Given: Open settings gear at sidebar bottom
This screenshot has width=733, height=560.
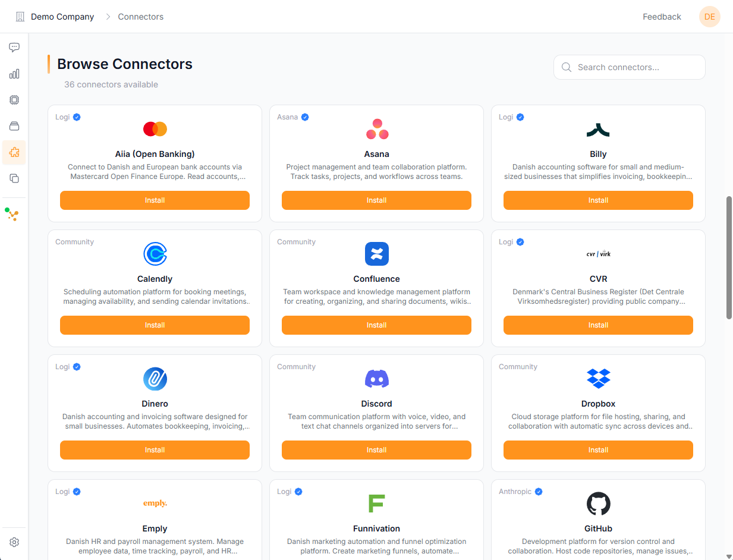Looking at the screenshot, I should 14,542.
